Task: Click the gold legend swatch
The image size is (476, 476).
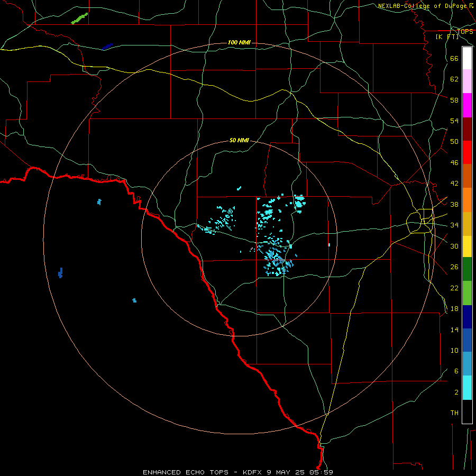Action: [x=467, y=224]
